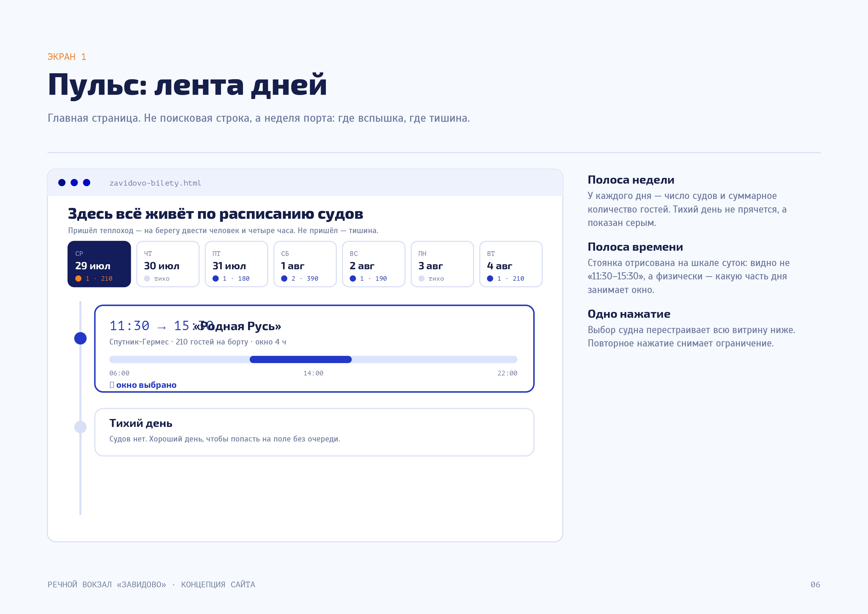Click the page number 06
Viewport: 868px width, 614px height.
pos(815,585)
